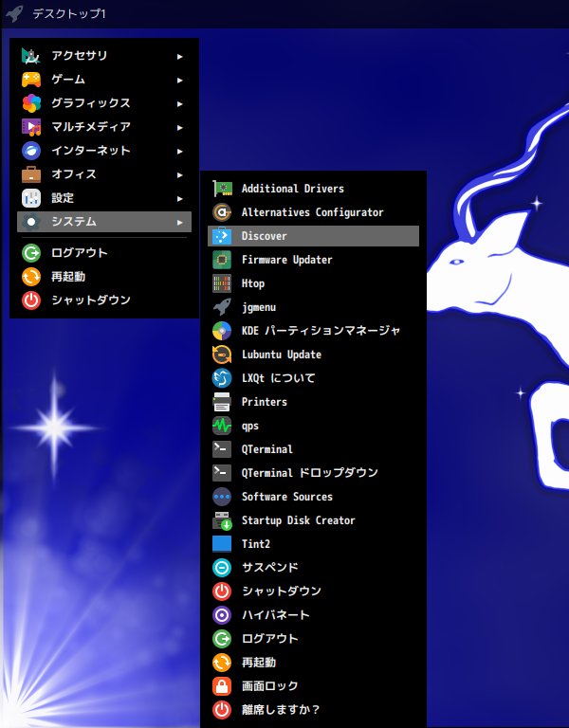Click the Htop meter icon

[x=222, y=283]
